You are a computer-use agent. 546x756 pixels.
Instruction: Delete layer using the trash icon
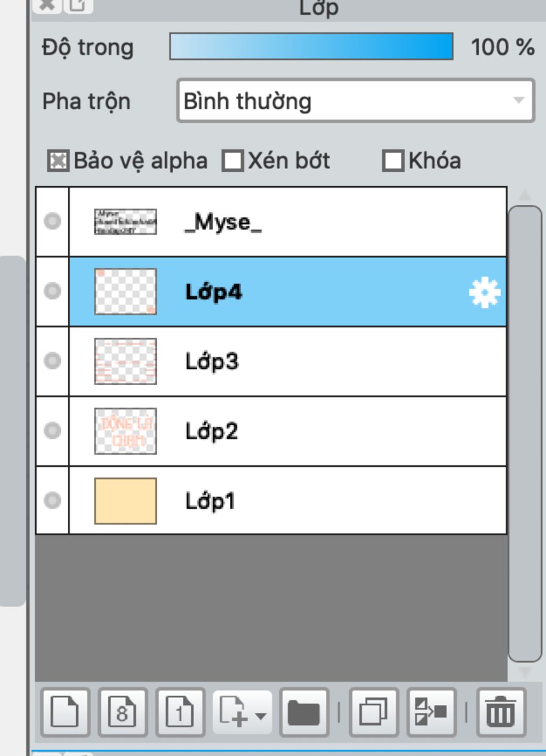click(x=501, y=712)
